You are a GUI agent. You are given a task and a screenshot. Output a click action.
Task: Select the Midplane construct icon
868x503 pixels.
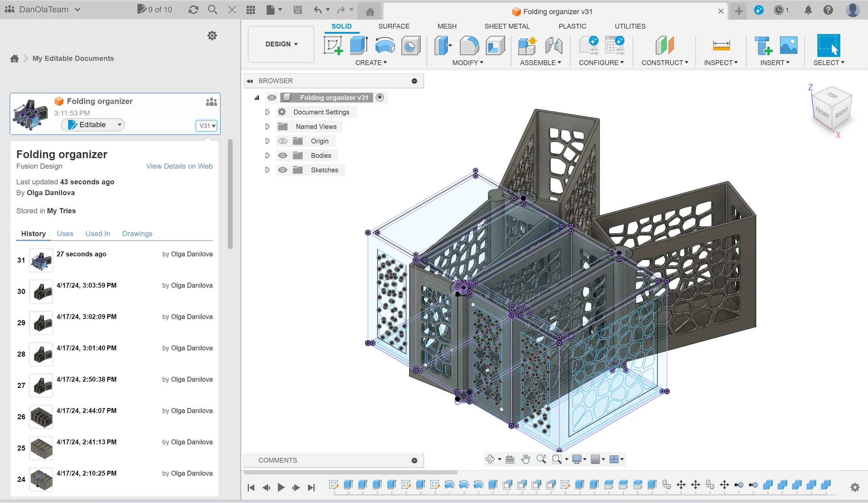[665, 45]
